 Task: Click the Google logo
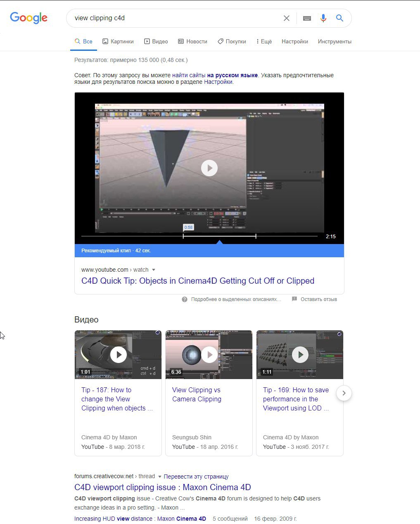28,18
